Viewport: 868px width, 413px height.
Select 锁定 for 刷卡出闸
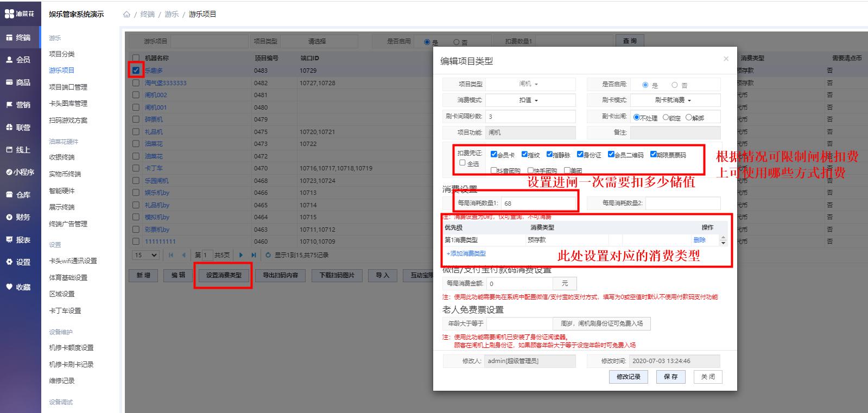point(666,117)
